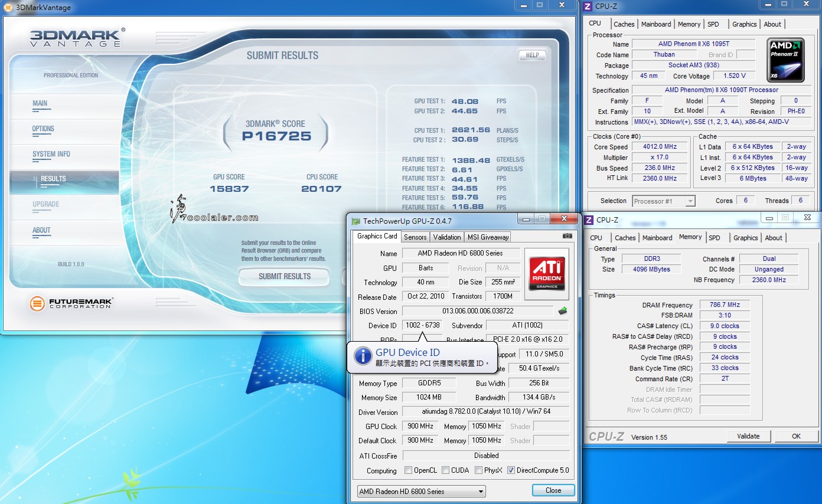Viewport: 822px width, 504px height.
Task: Click the Bandwidth value 134.4 GB/s
Action: click(x=538, y=397)
